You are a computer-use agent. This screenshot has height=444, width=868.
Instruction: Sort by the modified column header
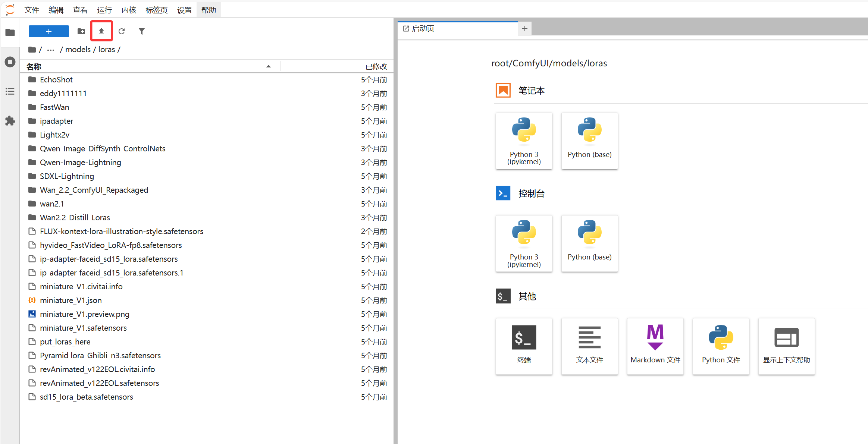click(x=376, y=67)
